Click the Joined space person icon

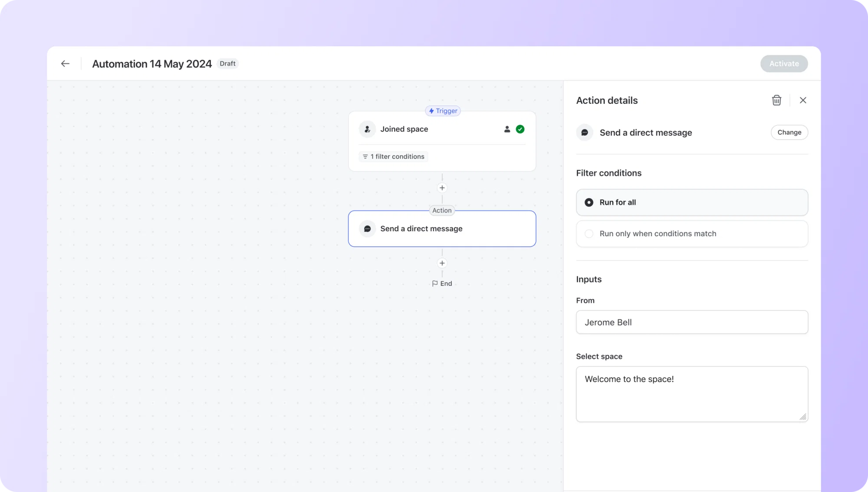pos(367,129)
